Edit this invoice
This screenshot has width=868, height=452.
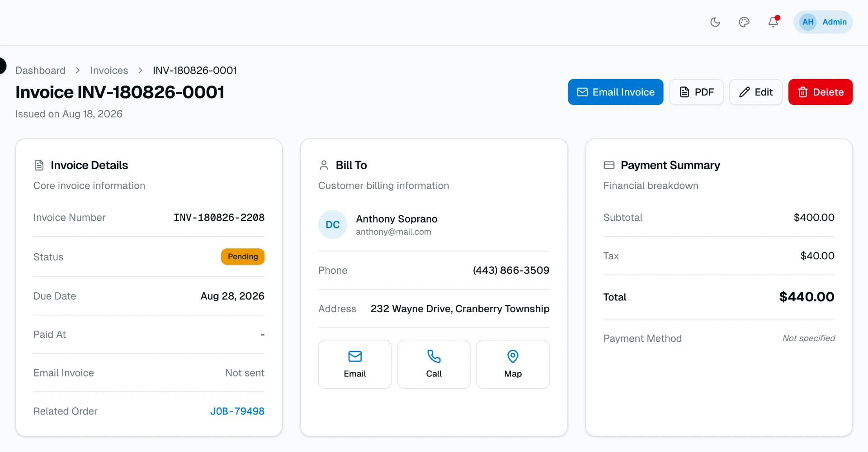pos(755,92)
